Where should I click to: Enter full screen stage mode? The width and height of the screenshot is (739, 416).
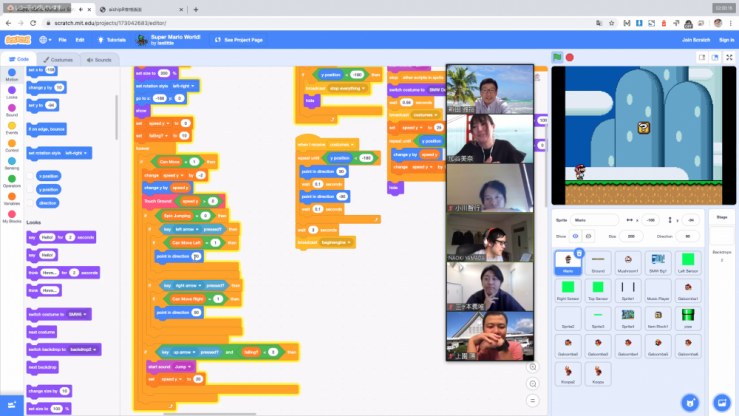click(x=729, y=57)
